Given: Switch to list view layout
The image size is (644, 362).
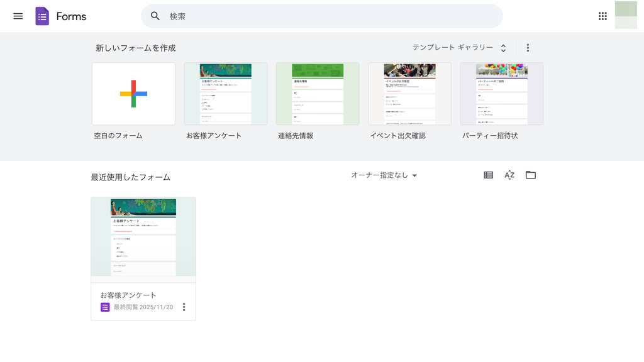Looking at the screenshot, I should [488, 175].
